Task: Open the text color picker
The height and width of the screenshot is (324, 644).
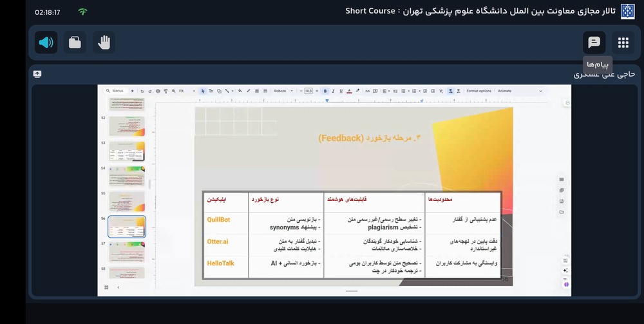Action: [349, 91]
